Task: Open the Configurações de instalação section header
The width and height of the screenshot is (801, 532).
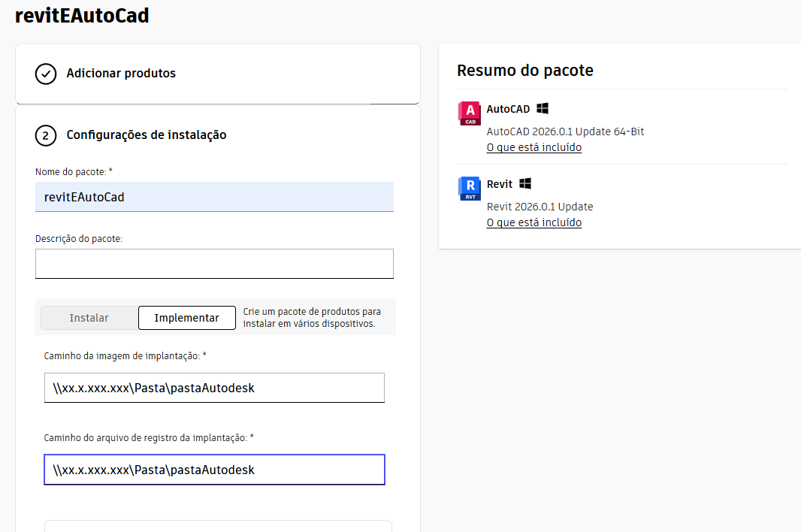Action: 146,135
